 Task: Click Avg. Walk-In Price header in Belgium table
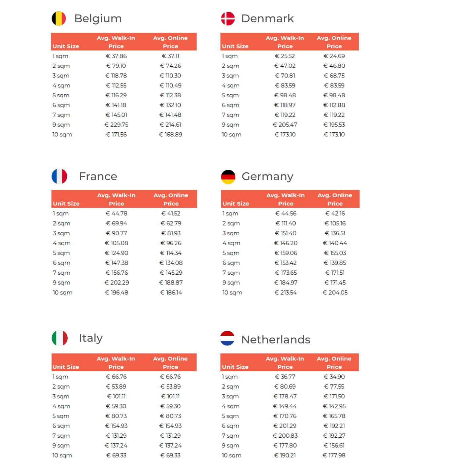click(116, 42)
